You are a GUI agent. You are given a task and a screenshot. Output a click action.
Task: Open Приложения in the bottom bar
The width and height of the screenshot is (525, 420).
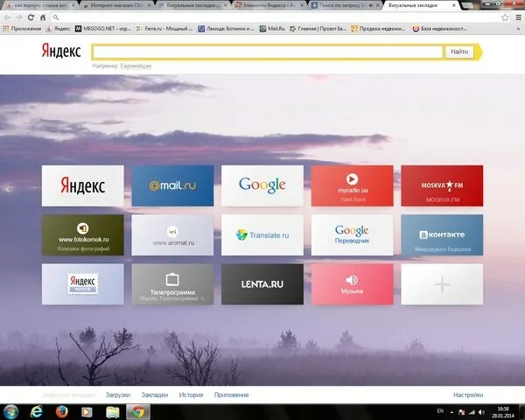click(231, 395)
